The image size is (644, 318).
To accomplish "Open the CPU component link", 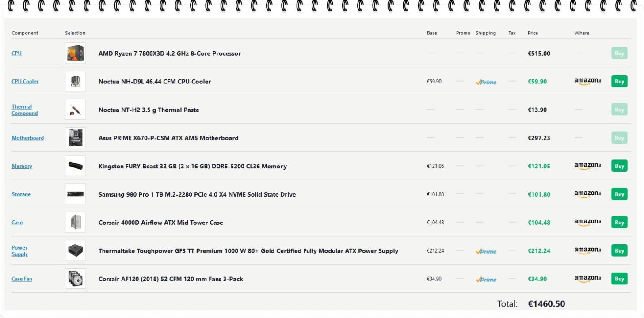I will (x=16, y=53).
